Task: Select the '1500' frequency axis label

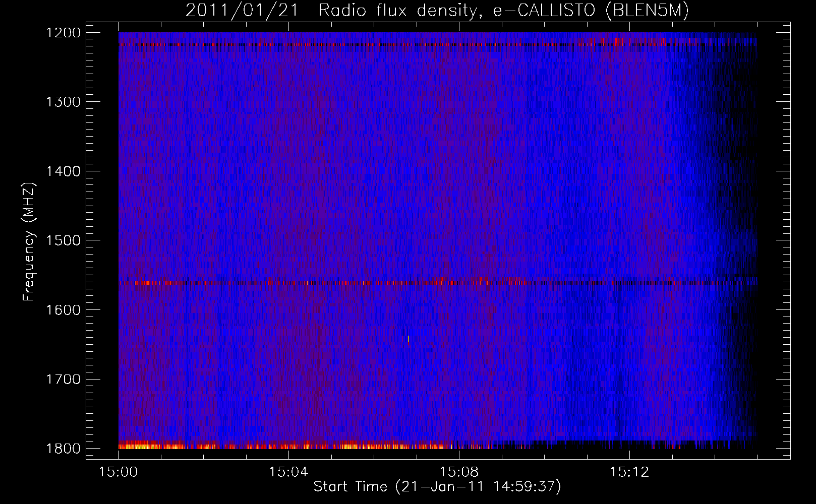Action: 63,240
